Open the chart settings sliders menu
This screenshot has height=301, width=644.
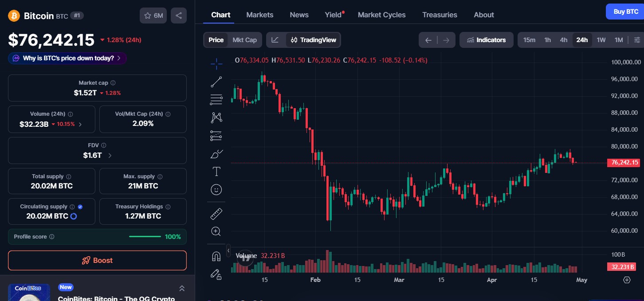(x=637, y=39)
